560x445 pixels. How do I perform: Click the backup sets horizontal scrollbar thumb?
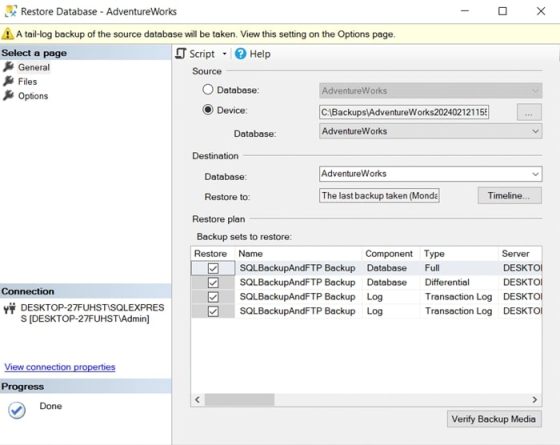click(x=239, y=400)
